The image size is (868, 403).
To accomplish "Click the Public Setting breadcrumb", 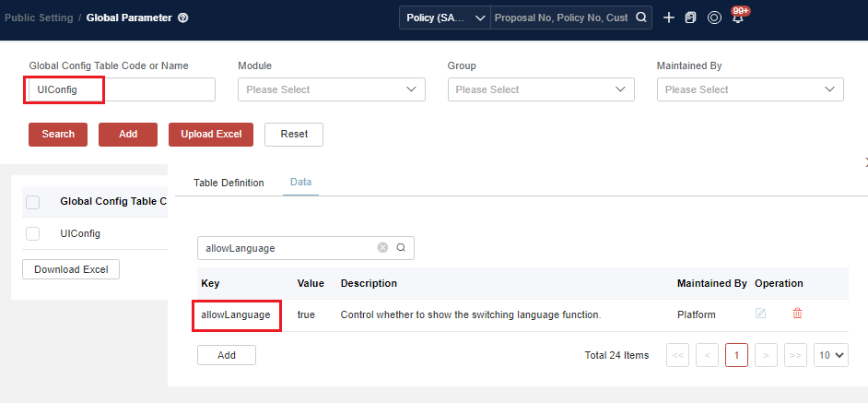I will [x=39, y=18].
